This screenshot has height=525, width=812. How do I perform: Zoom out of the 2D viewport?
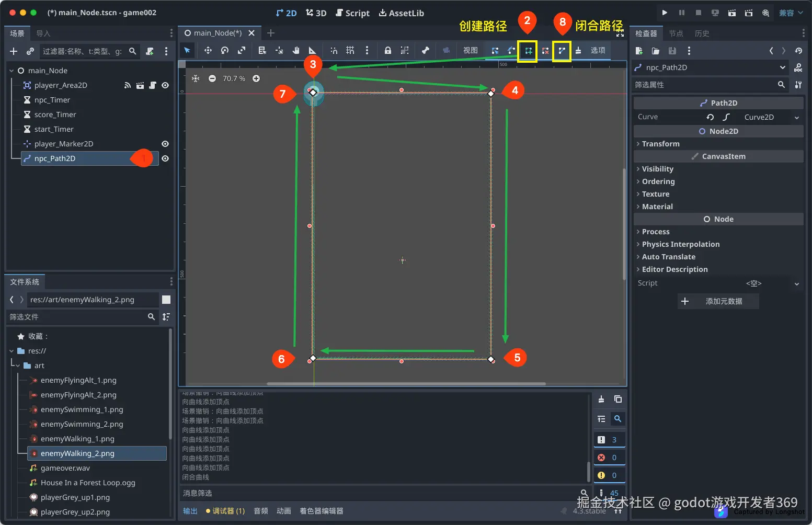[212, 78]
